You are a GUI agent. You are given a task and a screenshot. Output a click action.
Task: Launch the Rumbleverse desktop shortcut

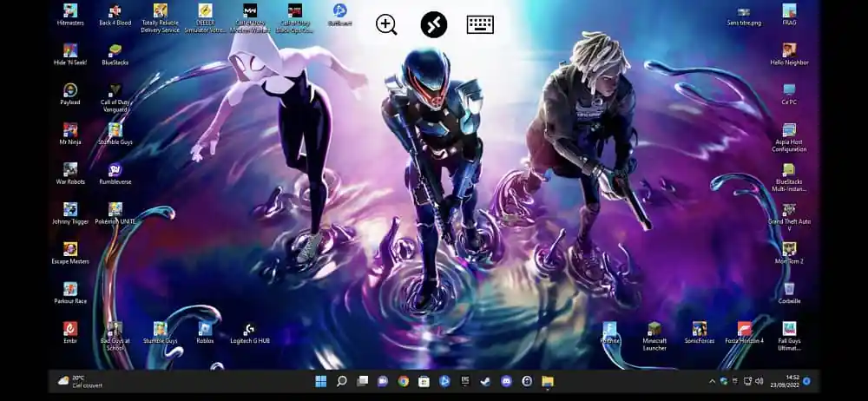115,174
